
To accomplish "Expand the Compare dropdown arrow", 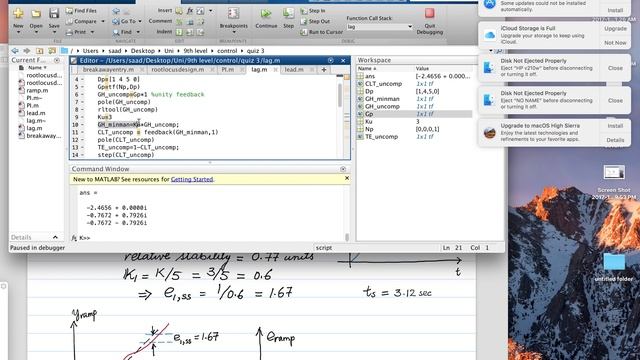I will click(x=103, y=21).
